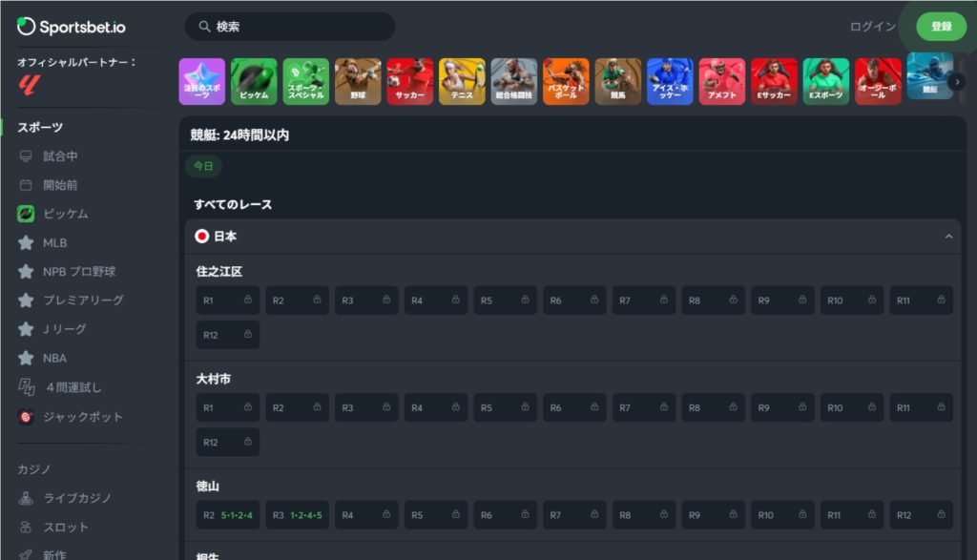The image size is (977, 560).
Task: Click the 注目のスポーツ featured icon
Action: 202,81
